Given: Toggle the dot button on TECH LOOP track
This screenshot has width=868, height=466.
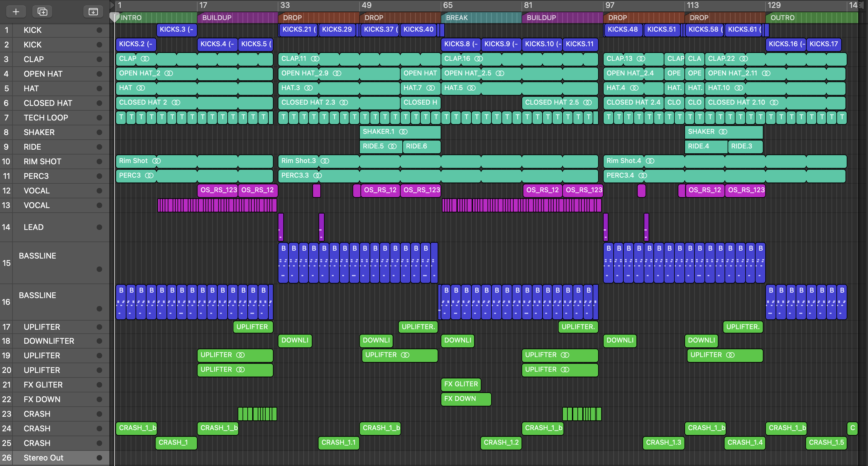Looking at the screenshot, I should tap(99, 118).
